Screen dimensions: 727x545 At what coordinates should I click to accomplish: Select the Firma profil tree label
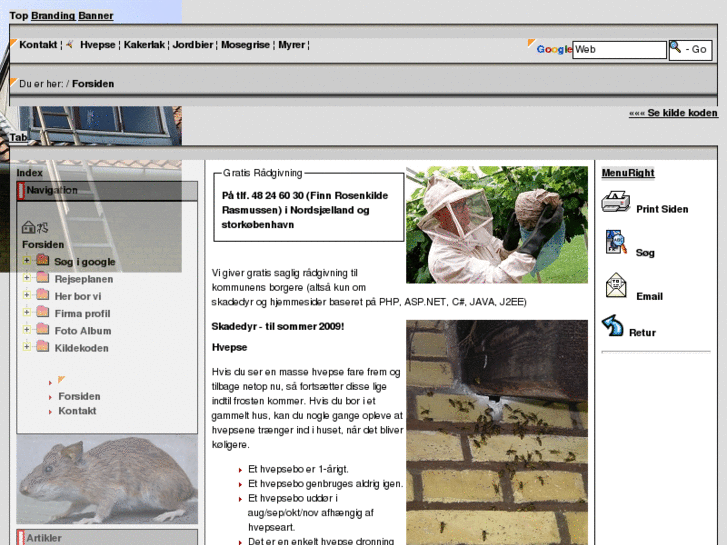coord(83,314)
